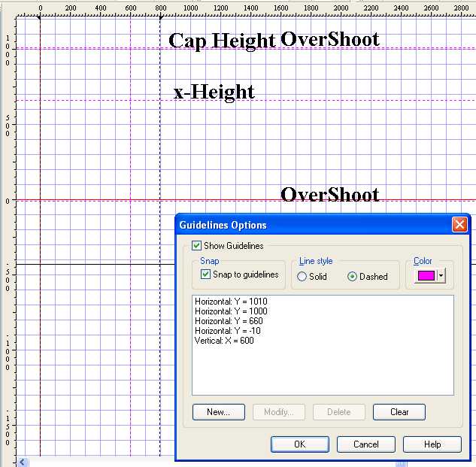476x467 pixels.
Task: Click the horizontal scrollbar left arrow
Action: (x=22, y=462)
